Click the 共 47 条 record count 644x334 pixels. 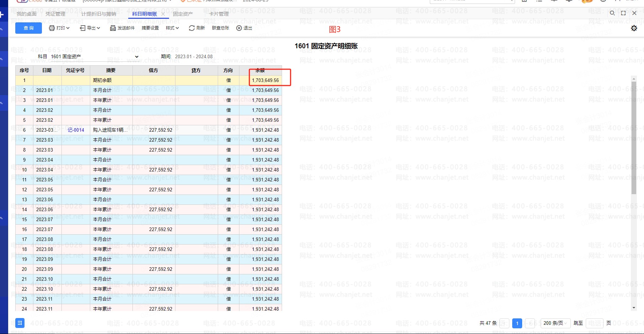(x=488, y=323)
